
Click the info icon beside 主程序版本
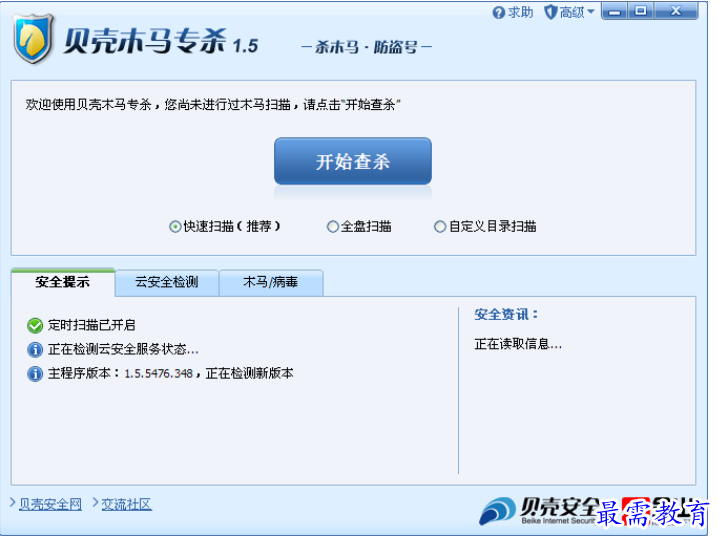(x=35, y=374)
